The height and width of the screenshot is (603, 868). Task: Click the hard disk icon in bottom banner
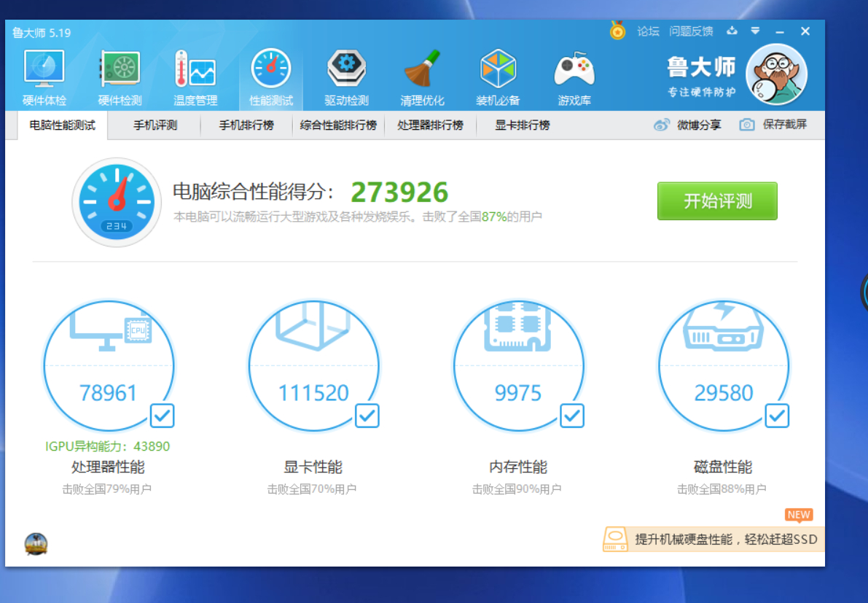(x=615, y=539)
